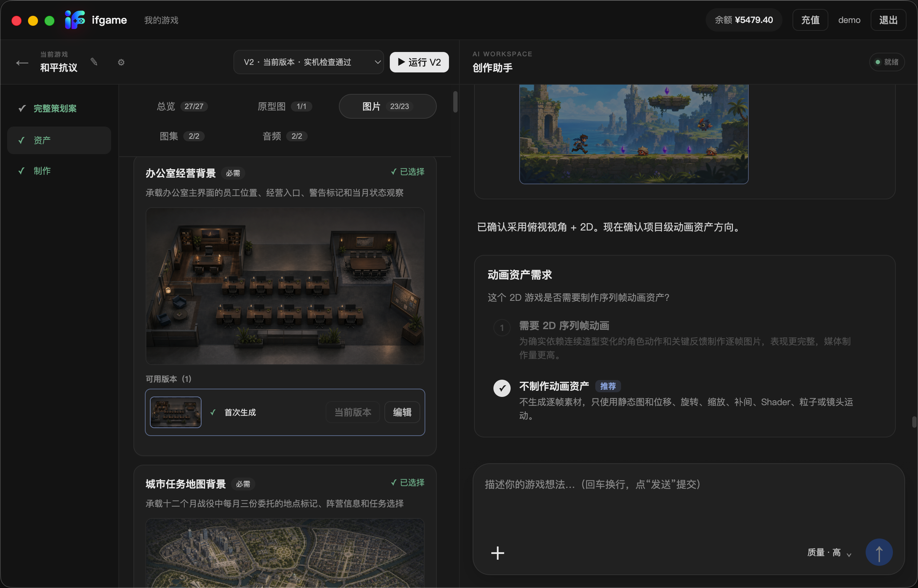Click the 动画资产需求 heading
918x588 pixels.
[519, 275]
